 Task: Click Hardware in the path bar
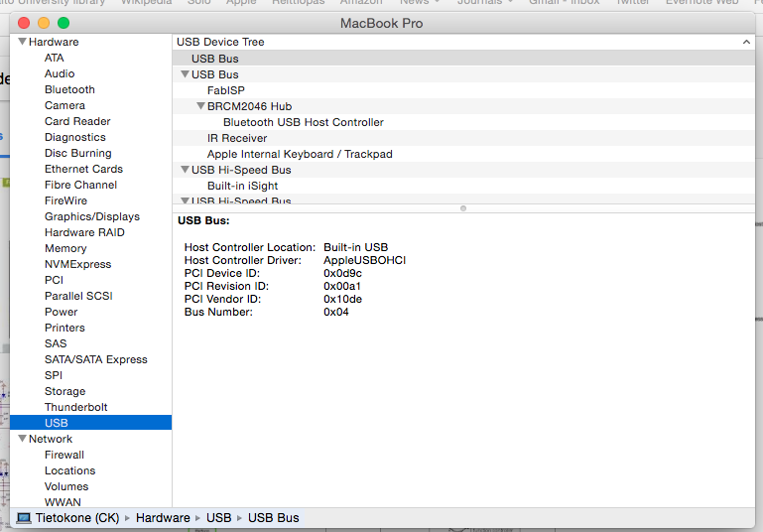pyautogui.click(x=163, y=518)
